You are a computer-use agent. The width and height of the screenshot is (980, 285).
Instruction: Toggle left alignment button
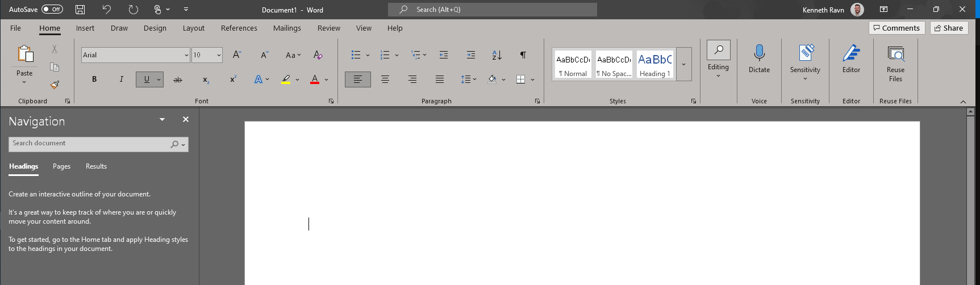coord(358,79)
